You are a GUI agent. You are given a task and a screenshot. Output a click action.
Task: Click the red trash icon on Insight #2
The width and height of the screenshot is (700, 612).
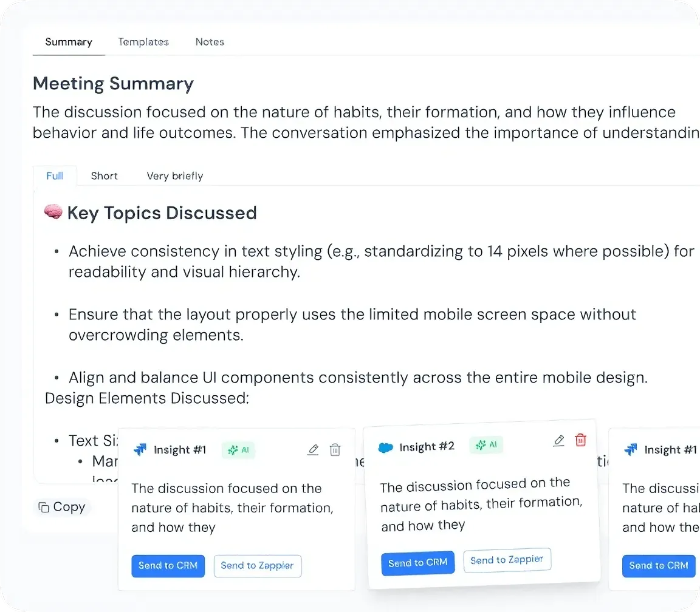pos(580,440)
